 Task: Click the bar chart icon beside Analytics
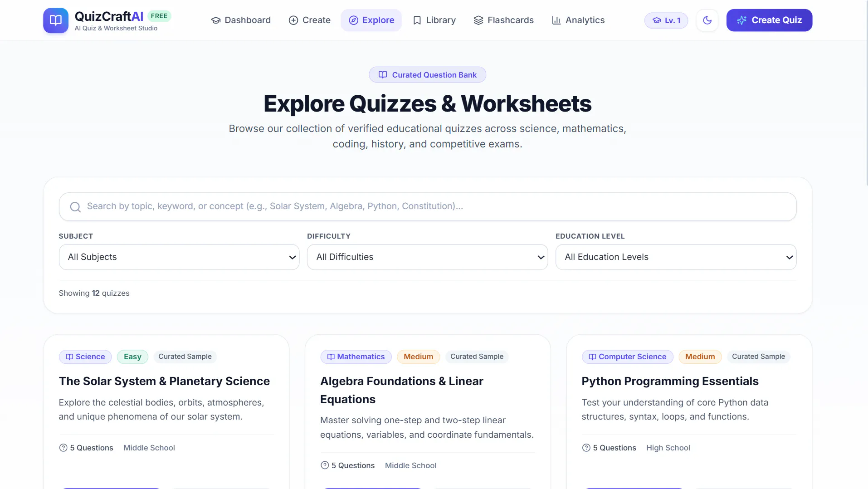pos(556,20)
